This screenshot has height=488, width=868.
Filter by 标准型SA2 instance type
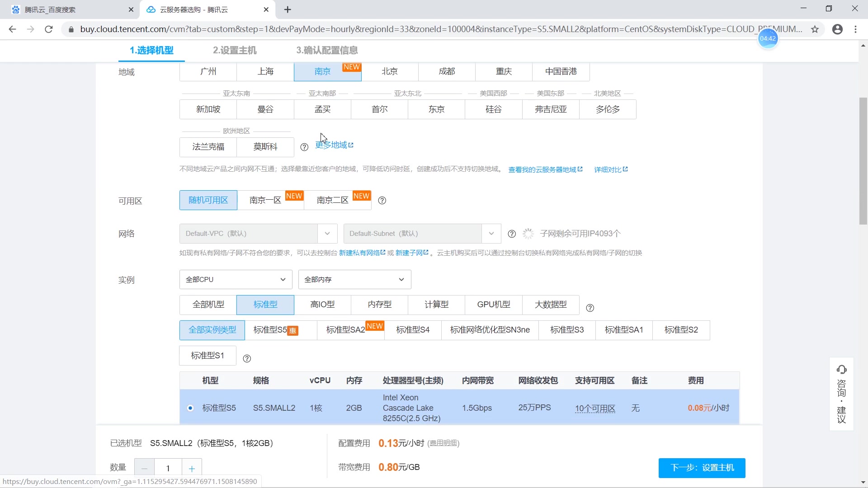tap(351, 330)
